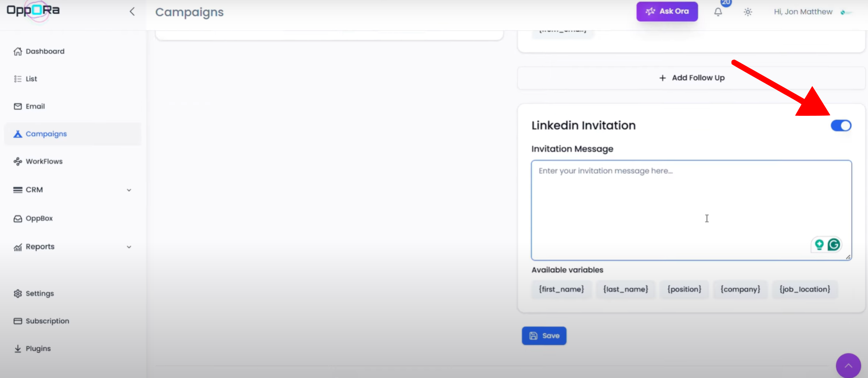
Task: Toggle the light/dark theme sun icon
Action: tap(747, 12)
